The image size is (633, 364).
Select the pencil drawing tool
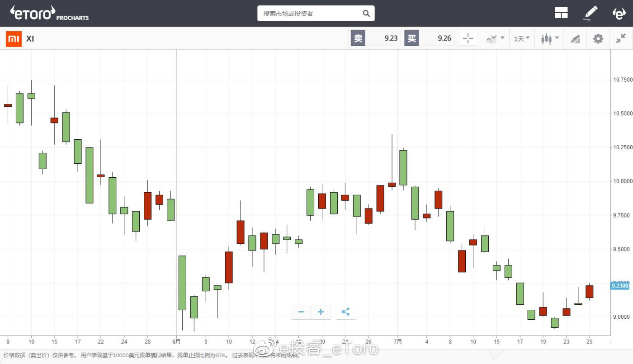[590, 13]
